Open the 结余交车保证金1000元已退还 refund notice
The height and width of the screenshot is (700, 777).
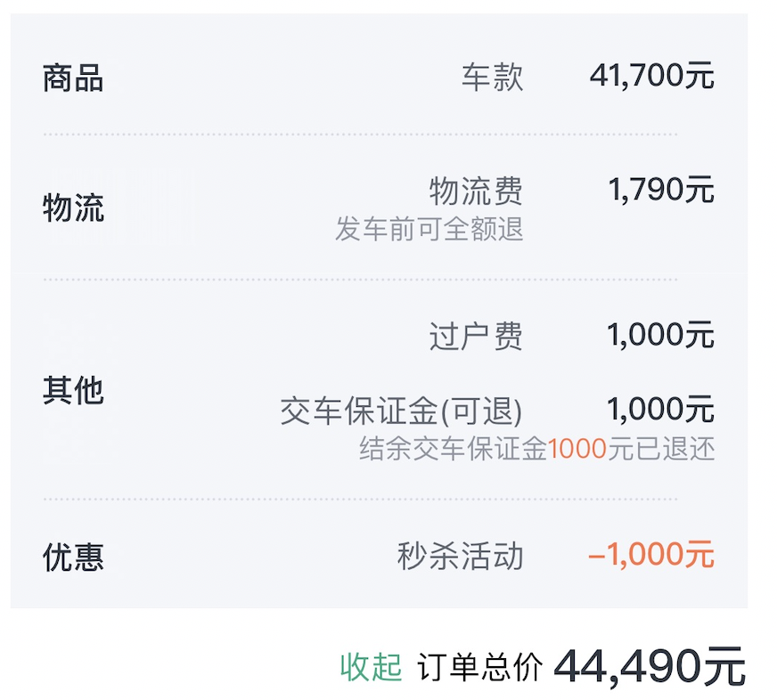(535, 451)
